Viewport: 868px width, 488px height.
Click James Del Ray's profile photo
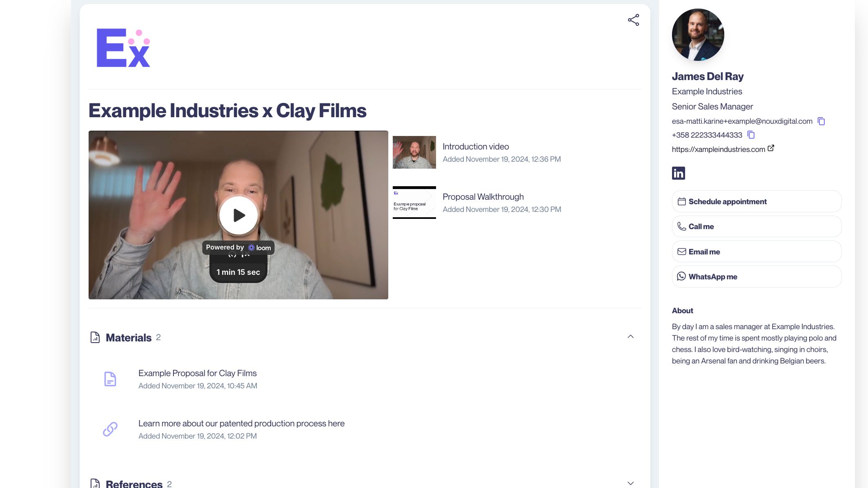698,35
